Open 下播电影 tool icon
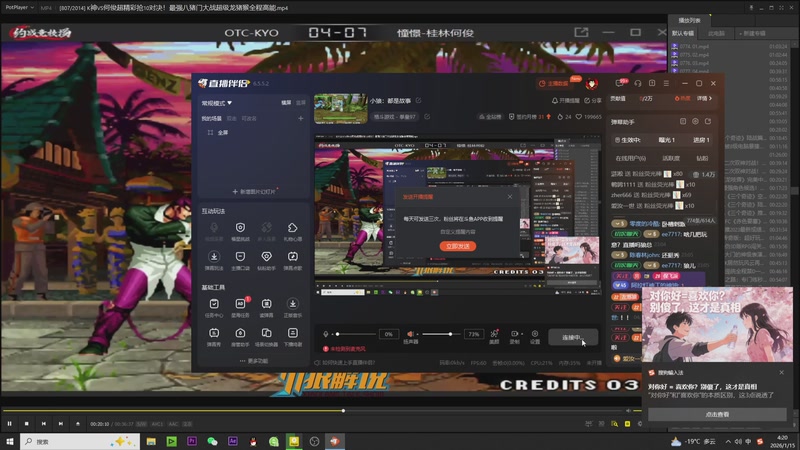The width and height of the screenshot is (800, 450). coord(292,337)
